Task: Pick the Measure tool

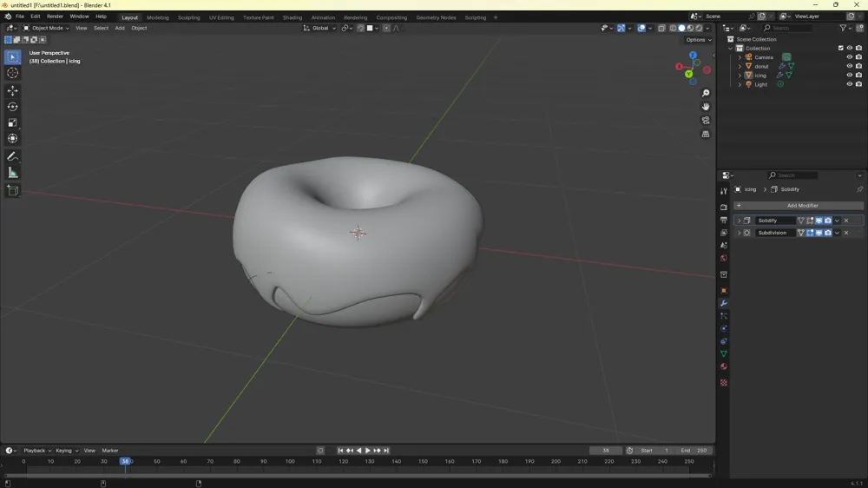Action: [13, 173]
